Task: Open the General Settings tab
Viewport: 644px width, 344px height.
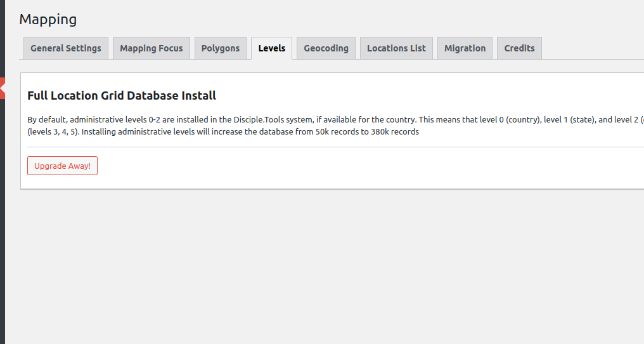Action: pos(66,48)
